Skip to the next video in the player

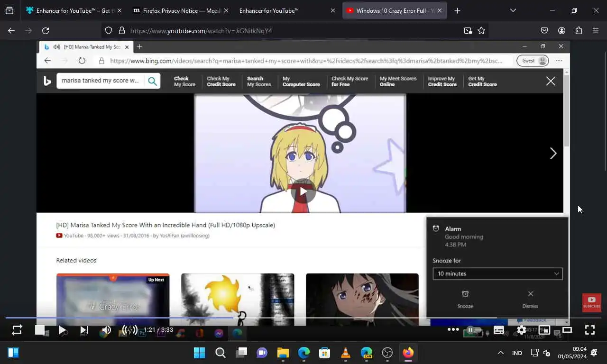(x=84, y=330)
